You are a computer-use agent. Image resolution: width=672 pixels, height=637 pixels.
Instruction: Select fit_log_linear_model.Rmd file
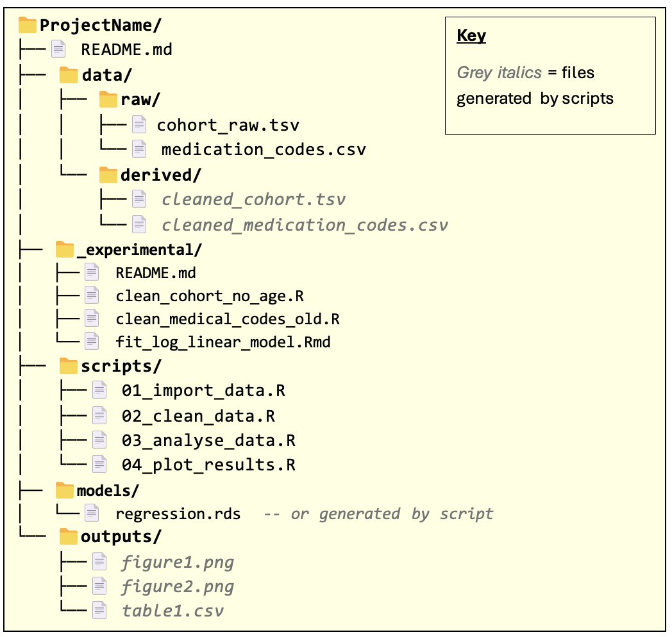point(223,342)
